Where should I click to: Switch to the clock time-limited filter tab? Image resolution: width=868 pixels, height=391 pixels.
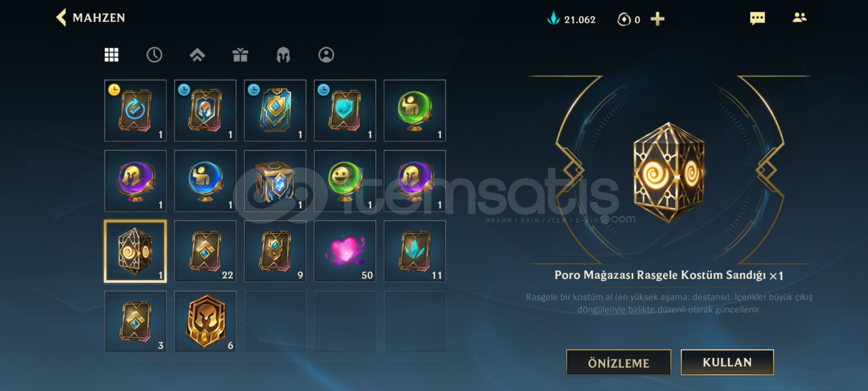point(154,55)
